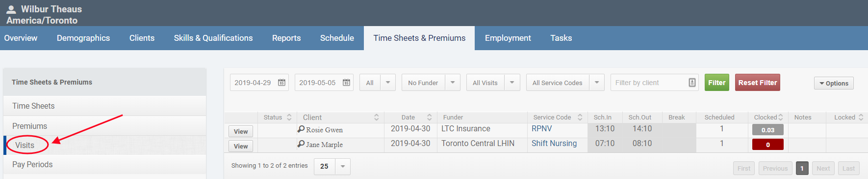Open the Skills & Qualifications tab
The image size is (868, 179).
tap(213, 38)
